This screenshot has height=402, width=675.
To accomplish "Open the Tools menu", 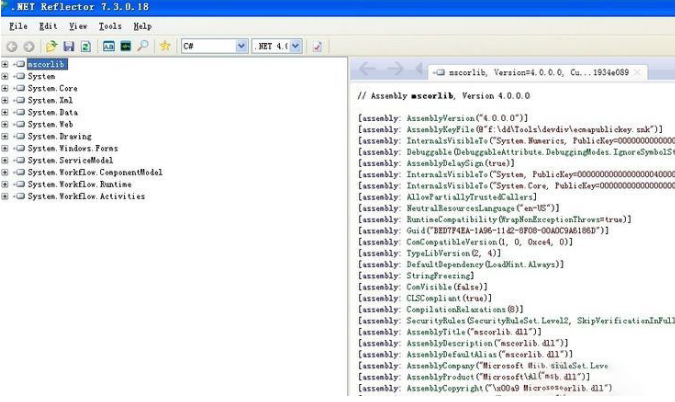I will (110, 26).
